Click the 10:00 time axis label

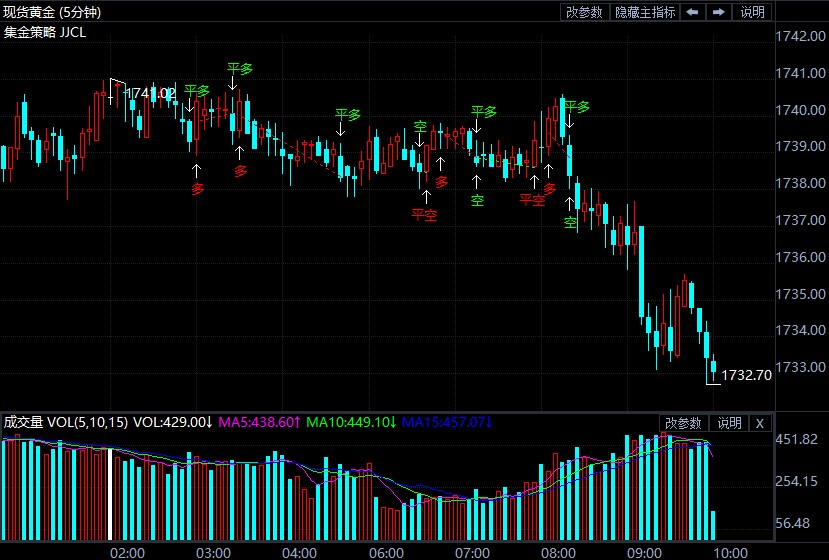point(731,553)
